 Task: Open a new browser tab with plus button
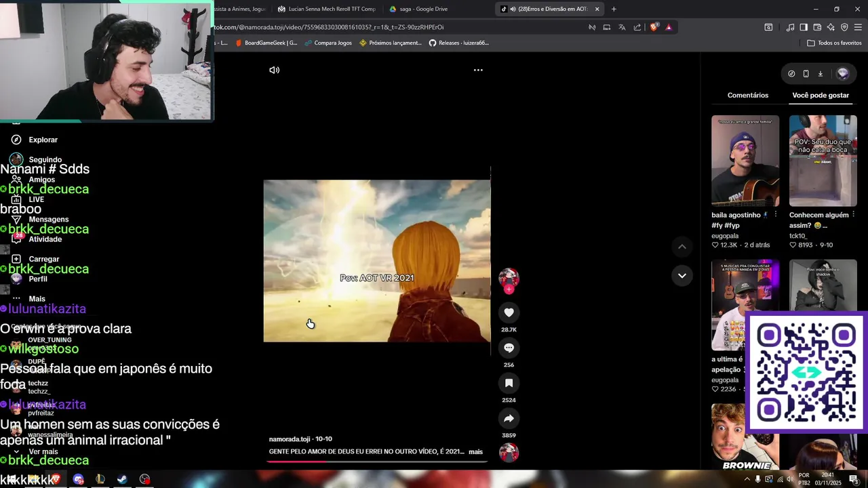point(614,9)
